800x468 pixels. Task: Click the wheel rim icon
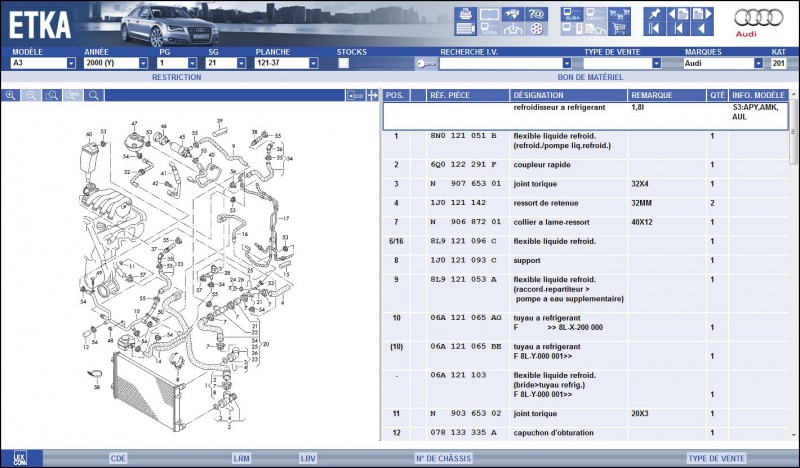click(536, 29)
